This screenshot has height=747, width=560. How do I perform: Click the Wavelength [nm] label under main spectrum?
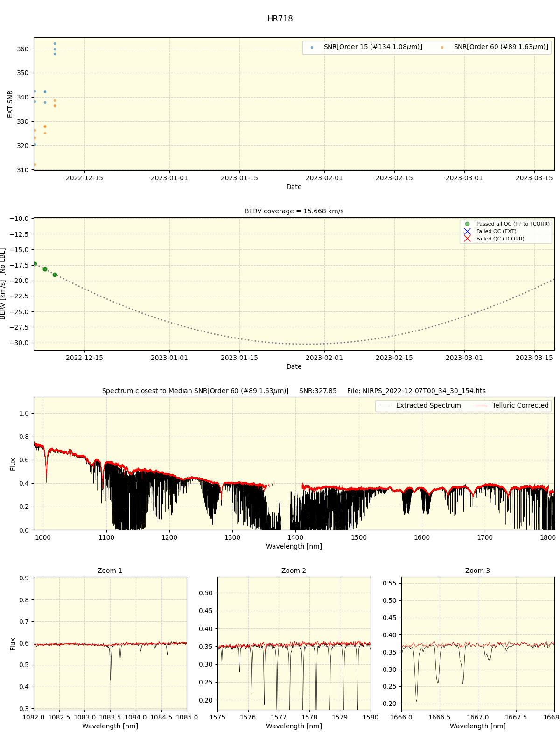point(294,547)
